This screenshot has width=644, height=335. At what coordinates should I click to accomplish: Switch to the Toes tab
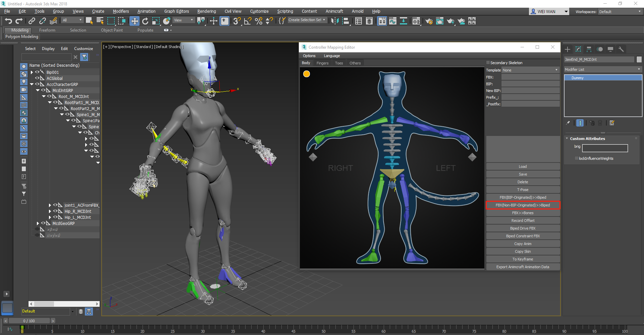(x=339, y=63)
